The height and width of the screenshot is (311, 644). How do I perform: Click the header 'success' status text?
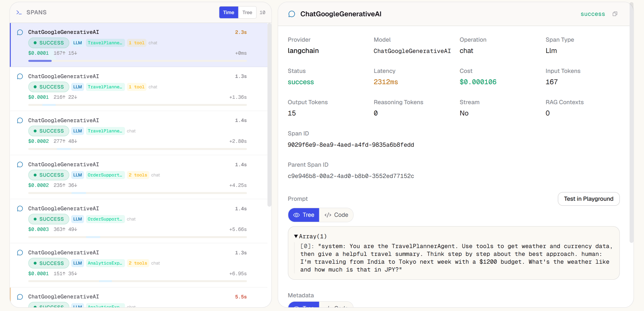click(x=593, y=14)
